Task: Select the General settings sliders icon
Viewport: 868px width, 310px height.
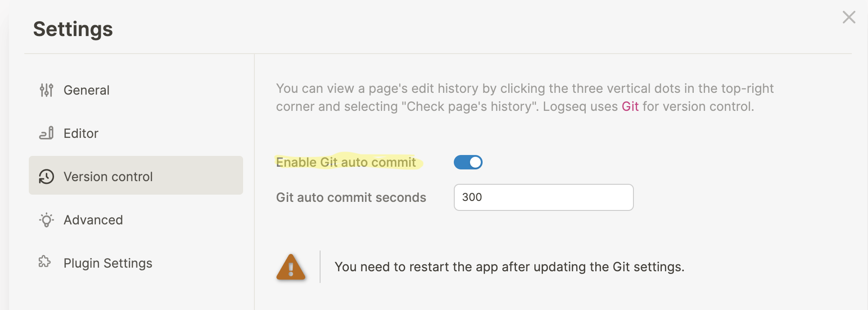Action: click(x=46, y=90)
